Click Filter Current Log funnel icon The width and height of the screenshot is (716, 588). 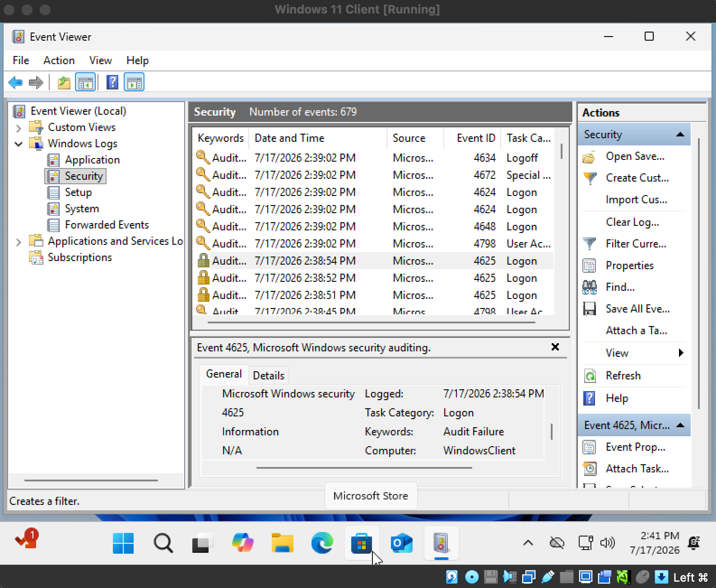click(590, 244)
